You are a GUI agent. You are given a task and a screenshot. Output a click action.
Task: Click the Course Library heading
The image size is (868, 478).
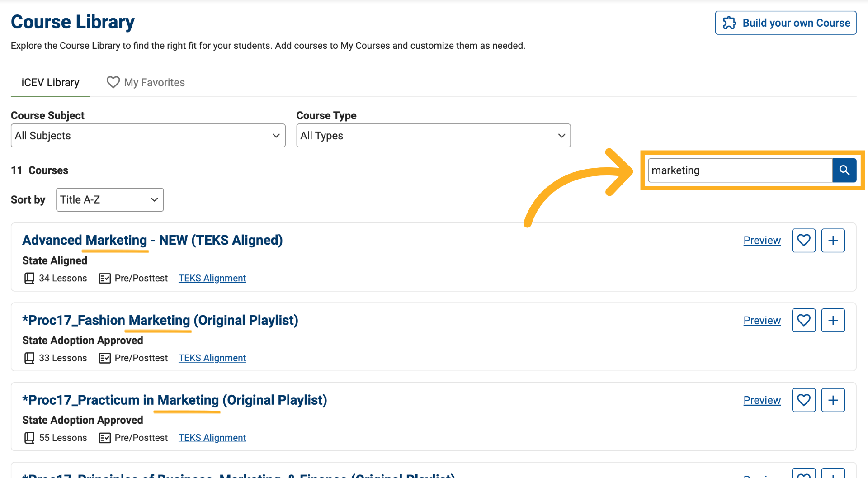click(73, 22)
